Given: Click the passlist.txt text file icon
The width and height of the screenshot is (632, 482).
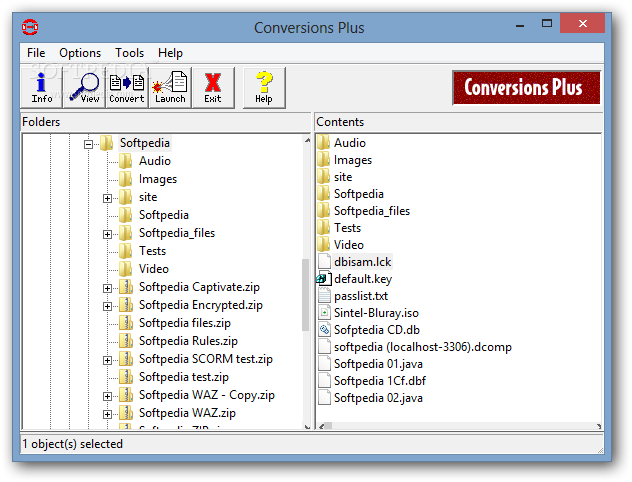Looking at the screenshot, I should [x=324, y=296].
